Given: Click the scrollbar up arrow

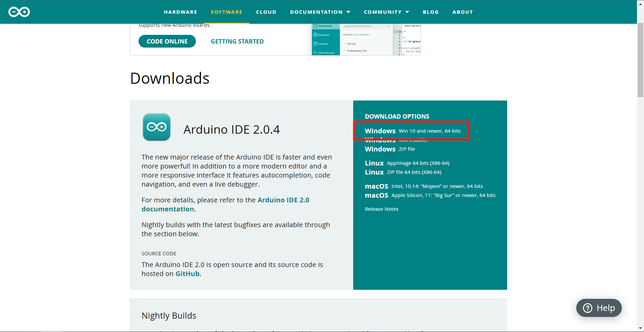Looking at the screenshot, I should point(640,3).
